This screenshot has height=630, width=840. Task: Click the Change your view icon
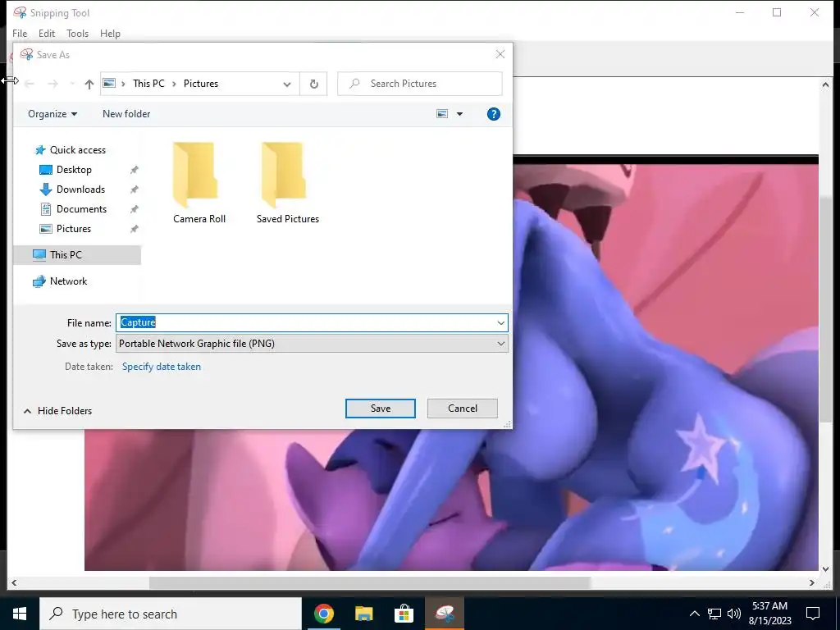442,114
